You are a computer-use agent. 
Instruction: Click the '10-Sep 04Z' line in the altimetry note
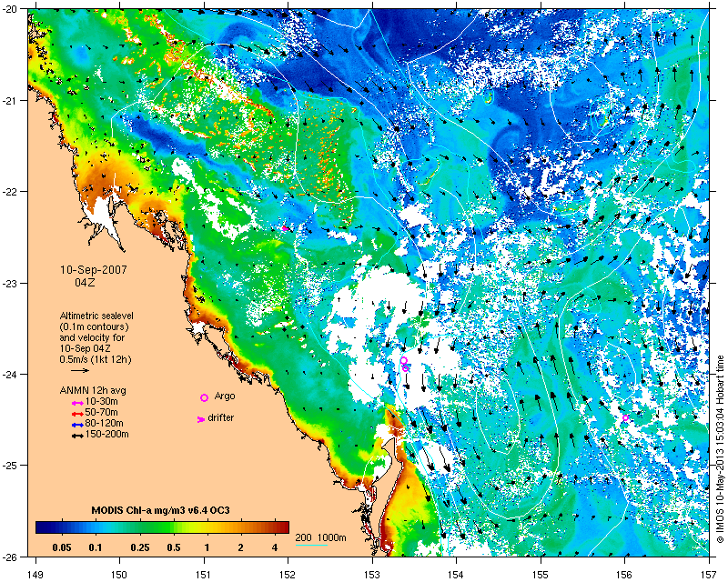pos(85,348)
